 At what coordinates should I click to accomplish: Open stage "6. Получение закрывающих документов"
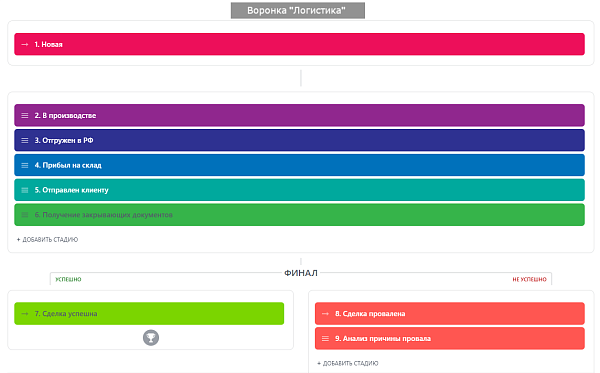click(104, 215)
